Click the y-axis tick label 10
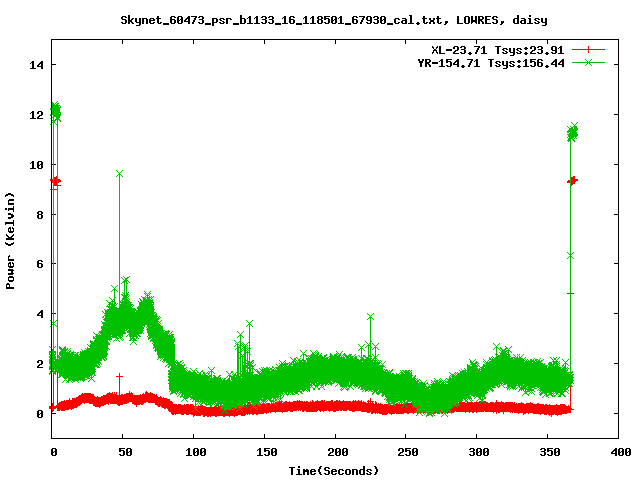This screenshot has width=640, height=480. tap(36, 165)
